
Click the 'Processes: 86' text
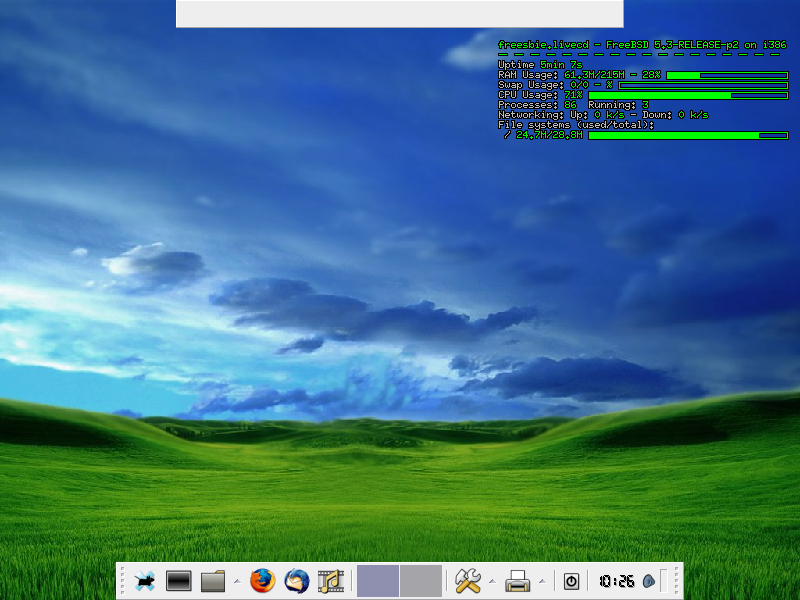point(537,105)
